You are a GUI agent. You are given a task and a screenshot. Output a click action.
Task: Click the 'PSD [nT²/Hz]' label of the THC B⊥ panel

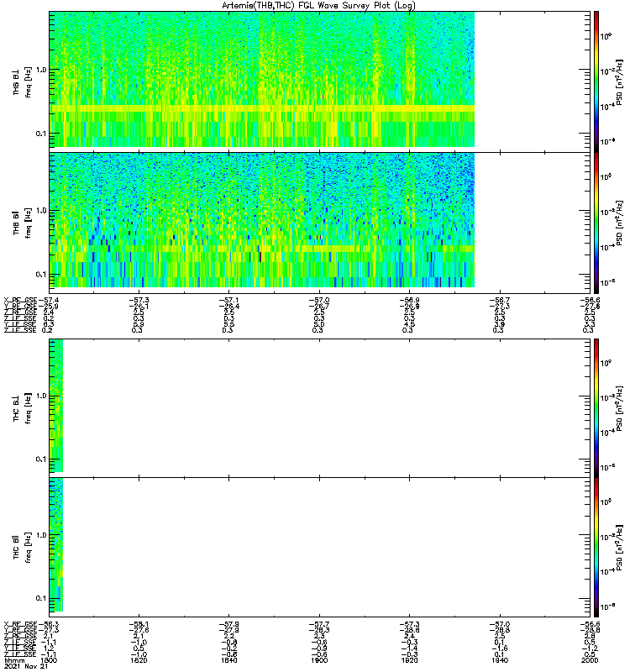[x=619, y=407]
